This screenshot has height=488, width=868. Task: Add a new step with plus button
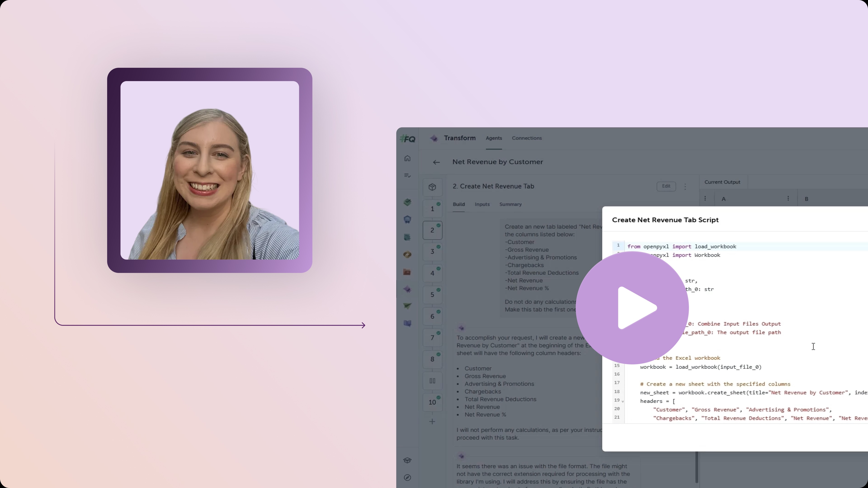click(432, 422)
